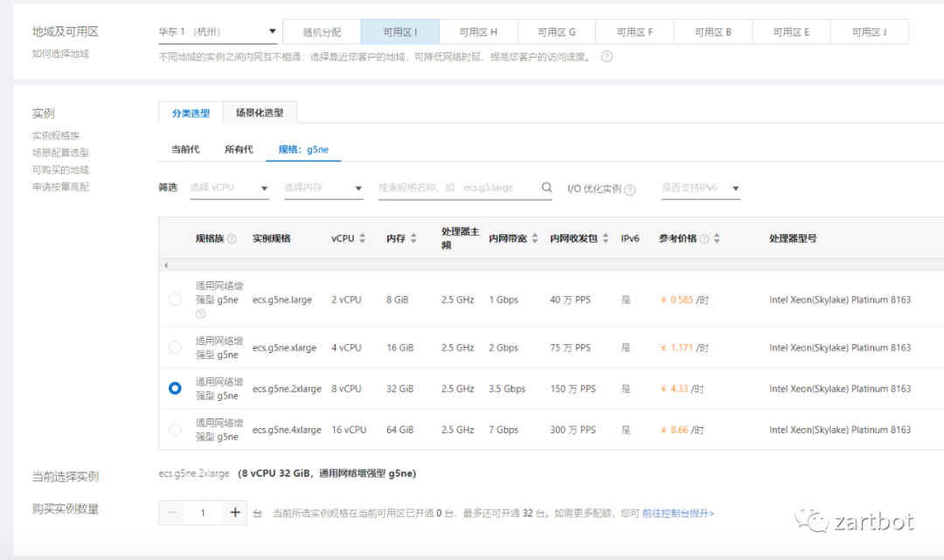Sort table by 内存 column arrows
The image size is (944, 560).
point(413,239)
